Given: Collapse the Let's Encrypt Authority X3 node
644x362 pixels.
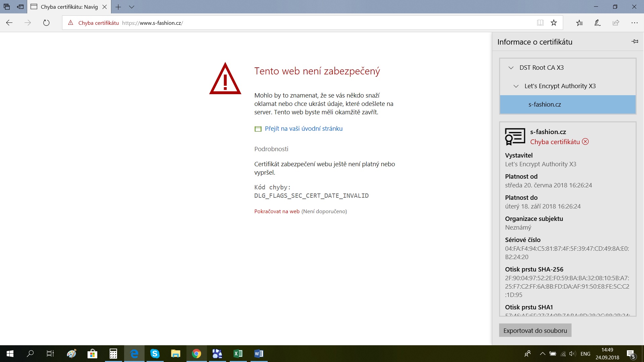Looking at the screenshot, I should pos(516,86).
